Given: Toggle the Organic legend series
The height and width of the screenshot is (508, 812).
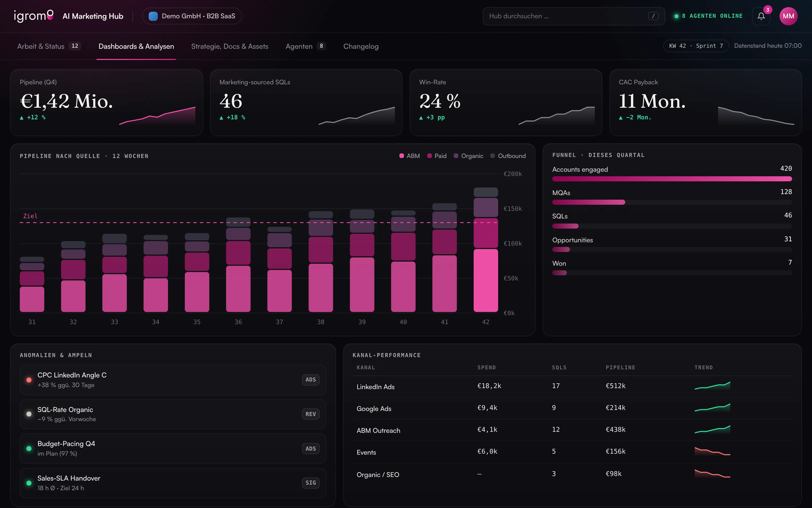Looking at the screenshot, I should pos(468,156).
